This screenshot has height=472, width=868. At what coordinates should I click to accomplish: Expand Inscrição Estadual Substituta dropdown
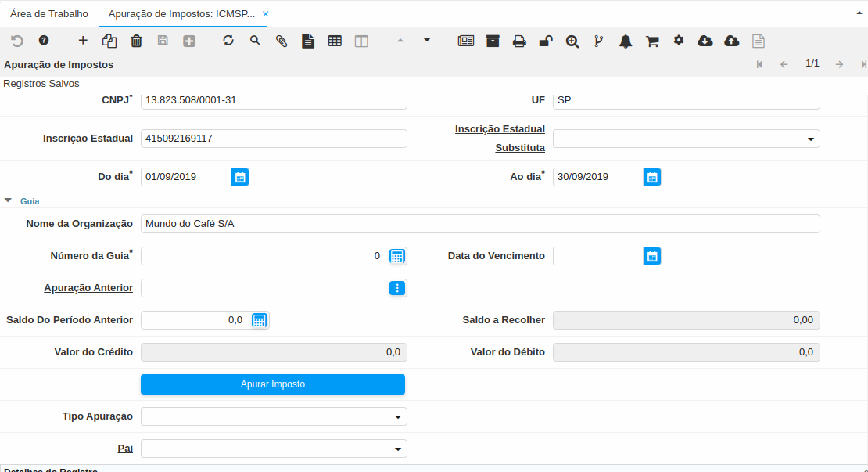click(x=811, y=139)
